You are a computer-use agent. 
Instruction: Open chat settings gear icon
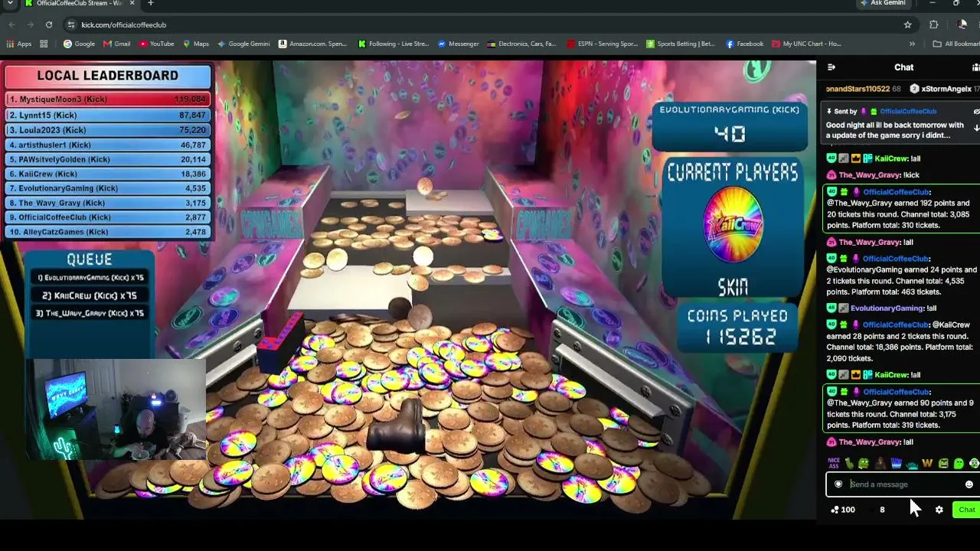pyautogui.click(x=939, y=510)
